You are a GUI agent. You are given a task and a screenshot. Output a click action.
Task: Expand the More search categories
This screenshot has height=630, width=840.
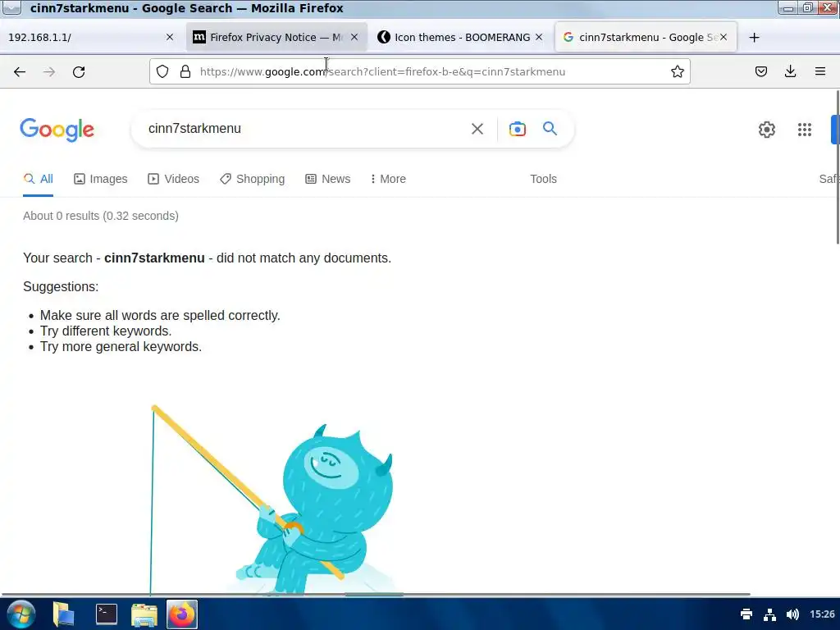388,179
